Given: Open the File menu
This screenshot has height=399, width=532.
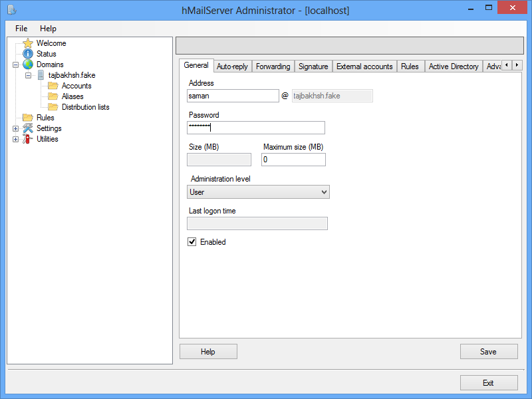Looking at the screenshot, I should pos(21,29).
